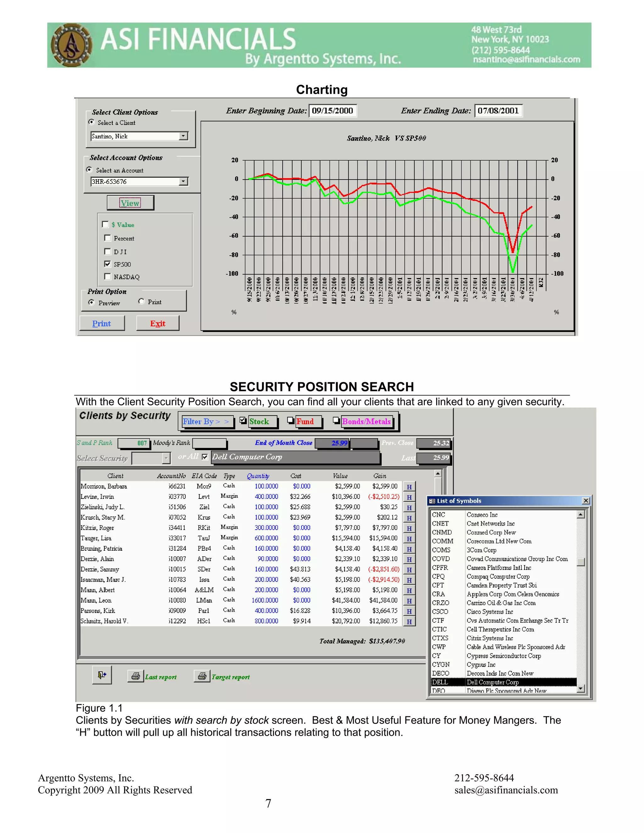Click the View button
Viewport: 644px width, 833px height.
(x=130, y=203)
